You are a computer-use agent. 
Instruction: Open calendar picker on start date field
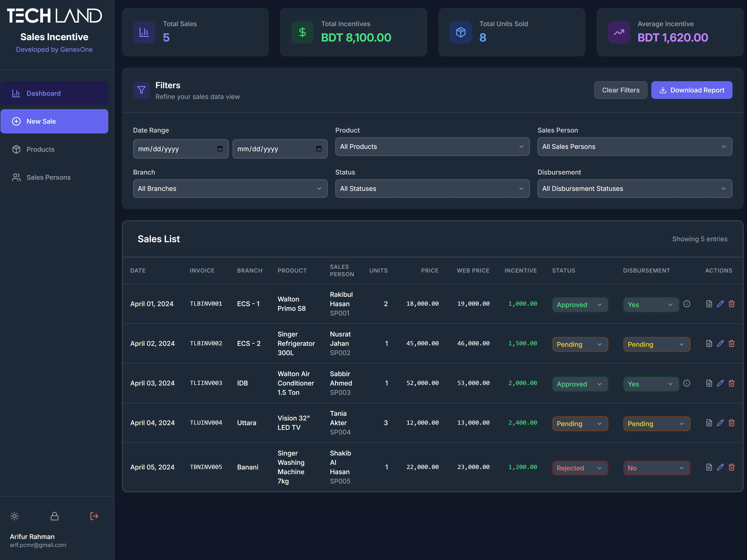[x=220, y=149]
